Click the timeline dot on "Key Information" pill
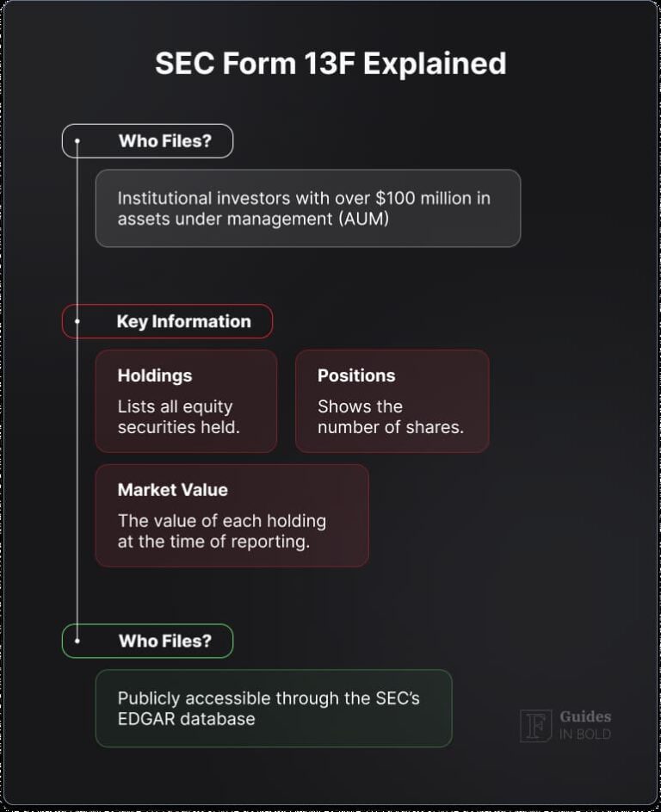The height and width of the screenshot is (812, 661). click(x=77, y=321)
